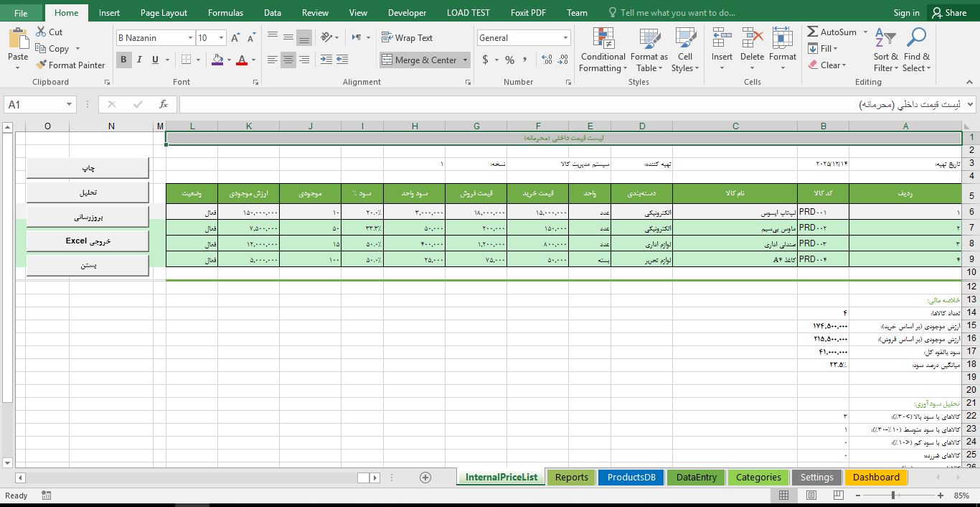980x507 pixels.
Task: Click the Insert Function fx icon
Action: (164, 105)
